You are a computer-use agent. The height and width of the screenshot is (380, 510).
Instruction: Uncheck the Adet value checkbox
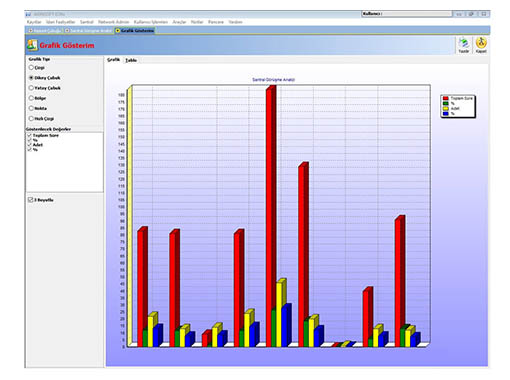point(29,145)
